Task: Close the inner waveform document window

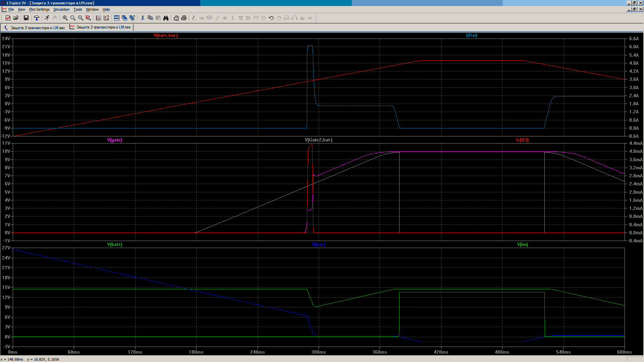Action: pos(640,9)
